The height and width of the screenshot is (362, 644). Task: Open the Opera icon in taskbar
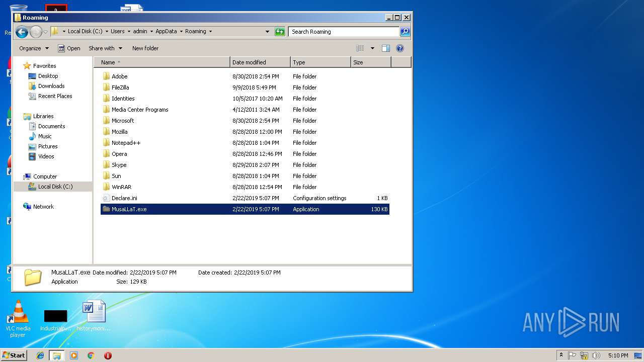108,355
